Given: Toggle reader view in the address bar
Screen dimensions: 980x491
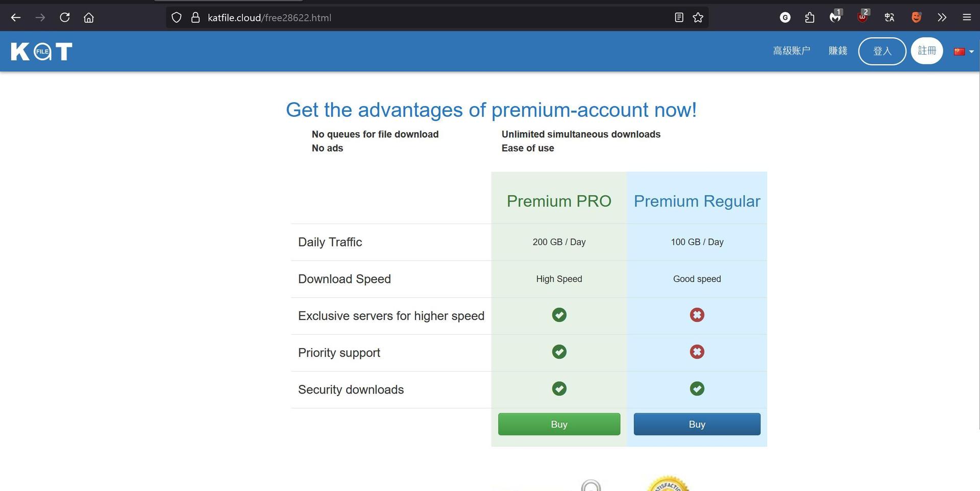Looking at the screenshot, I should pos(679,18).
